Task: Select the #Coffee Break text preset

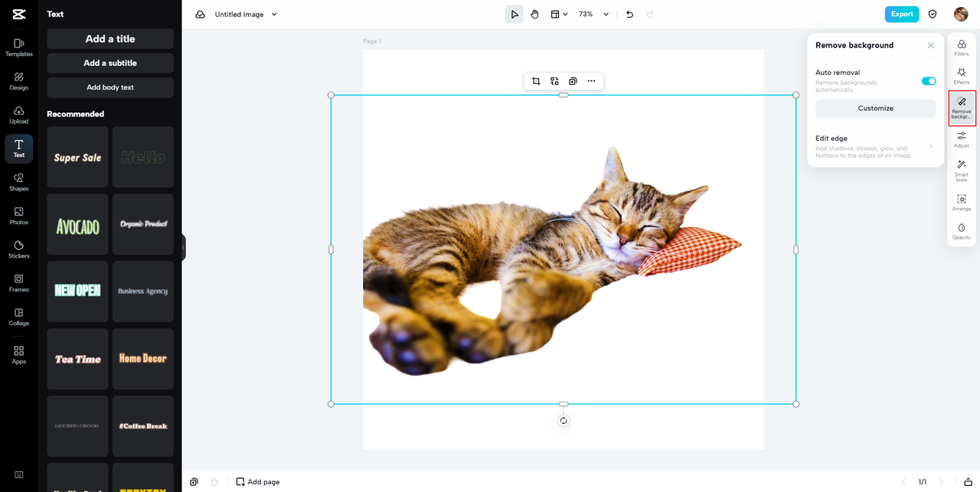Action: (x=143, y=426)
